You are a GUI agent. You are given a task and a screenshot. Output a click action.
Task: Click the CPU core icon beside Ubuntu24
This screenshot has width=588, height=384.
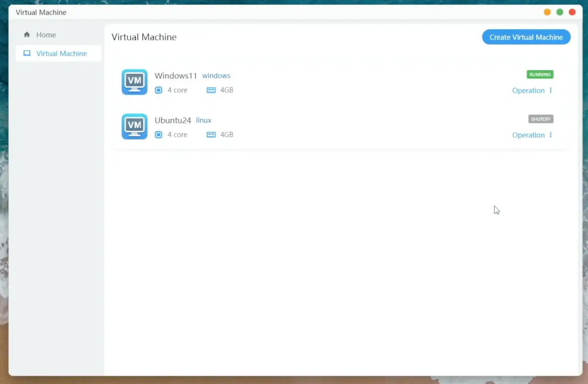coord(158,135)
